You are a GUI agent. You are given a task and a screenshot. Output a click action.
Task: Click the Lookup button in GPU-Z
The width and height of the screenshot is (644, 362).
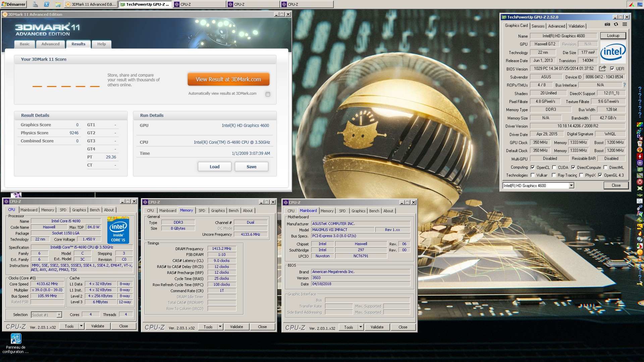pos(613,36)
